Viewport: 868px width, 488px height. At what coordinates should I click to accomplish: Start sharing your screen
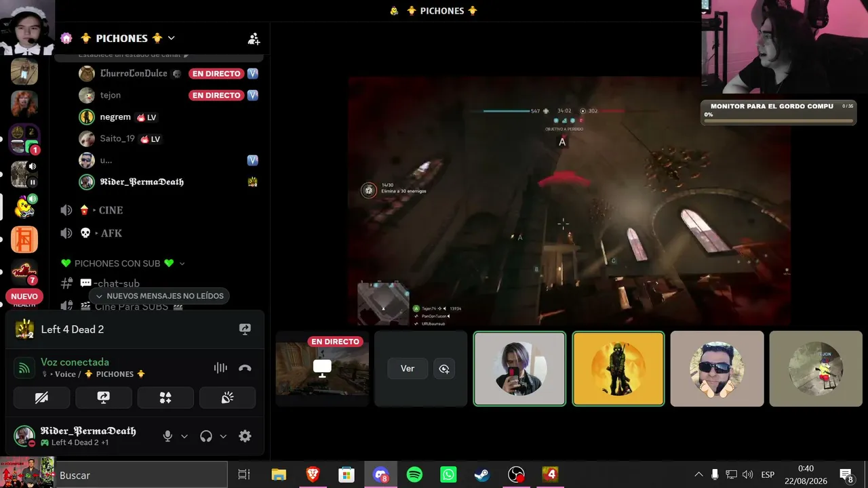pos(103,398)
